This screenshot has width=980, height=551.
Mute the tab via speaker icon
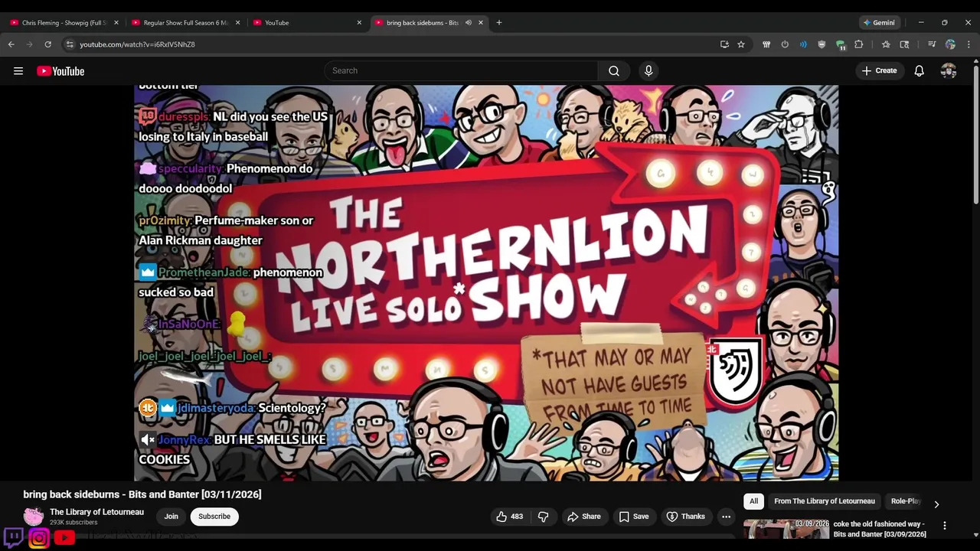tap(468, 23)
